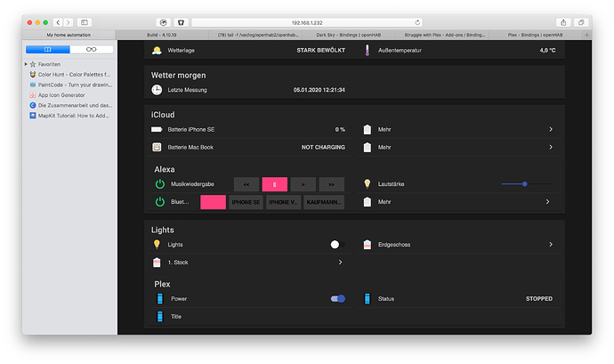Click the Erdgeschoss floor icon
The width and height of the screenshot is (614, 364).
point(367,245)
